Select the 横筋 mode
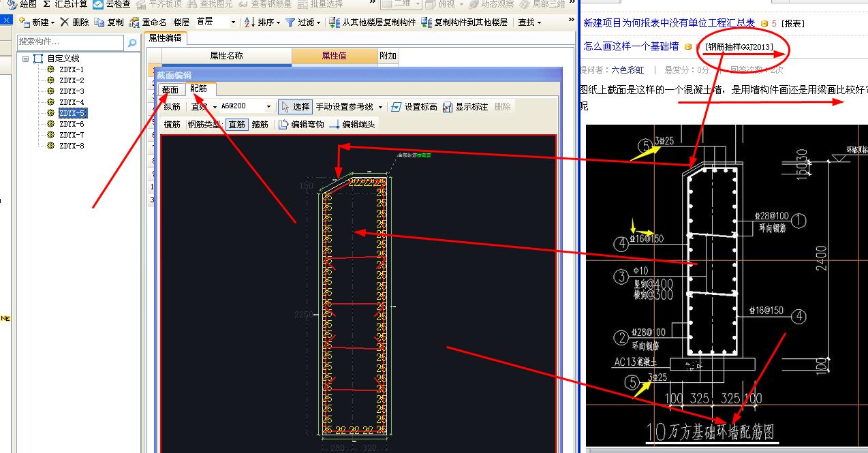Screen dimensions: 868x453 [x=172, y=125]
